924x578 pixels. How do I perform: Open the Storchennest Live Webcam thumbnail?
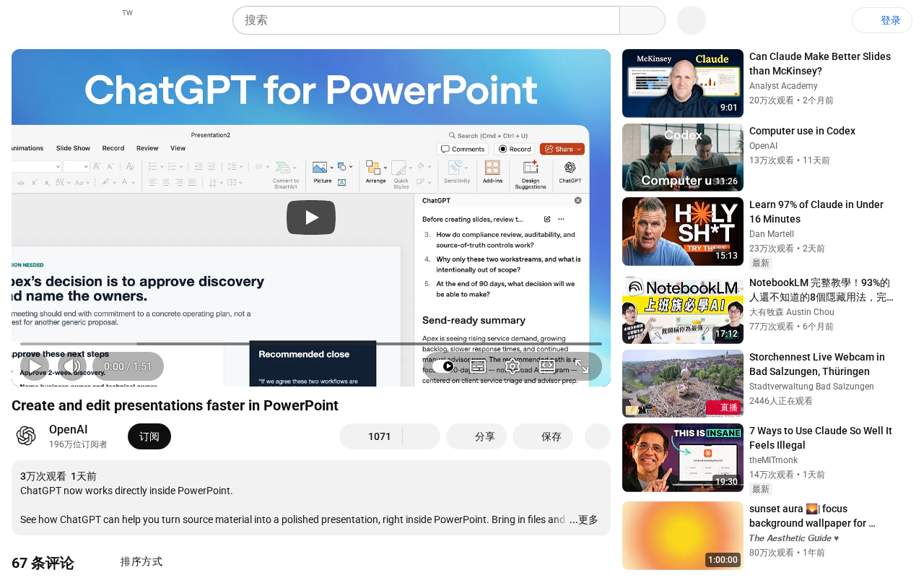pyautogui.click(x=683, y=384)
